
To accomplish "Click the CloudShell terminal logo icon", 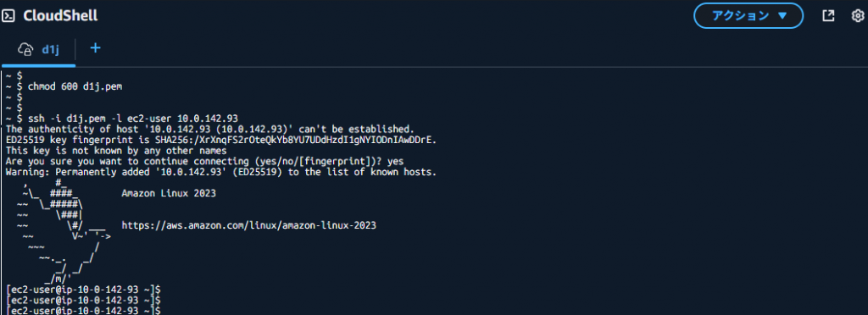I will (8, 15).
